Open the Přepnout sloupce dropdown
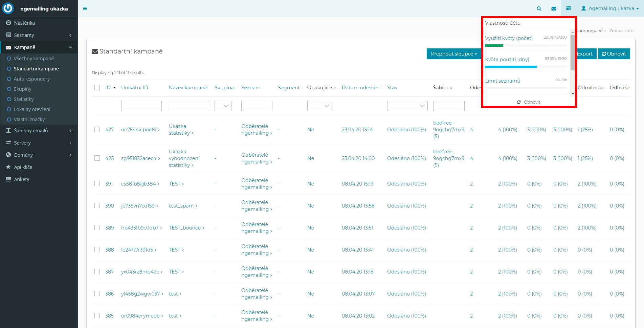644x328 pixels. point(453,54)
